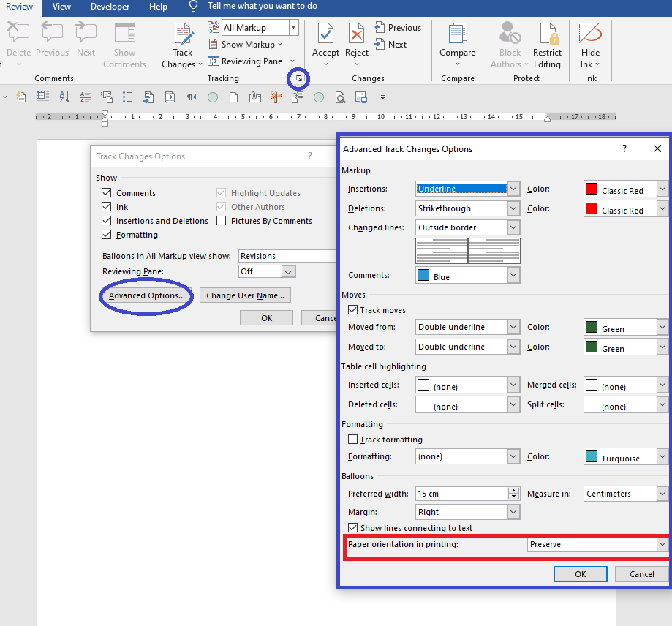Viewport: 672px width, 626px height.
Task: Toggle the Formatting checkbox in Show section
Action: tap(106, 235)
